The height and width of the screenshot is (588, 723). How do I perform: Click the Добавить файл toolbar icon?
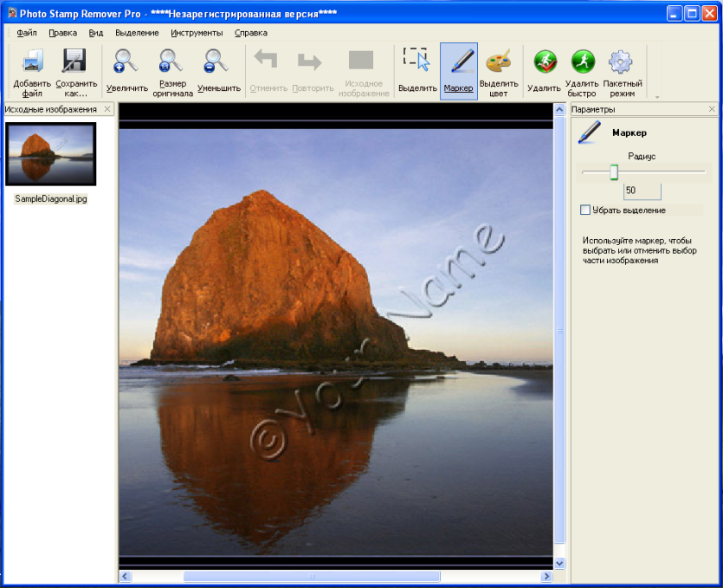(x=32, y=61)
